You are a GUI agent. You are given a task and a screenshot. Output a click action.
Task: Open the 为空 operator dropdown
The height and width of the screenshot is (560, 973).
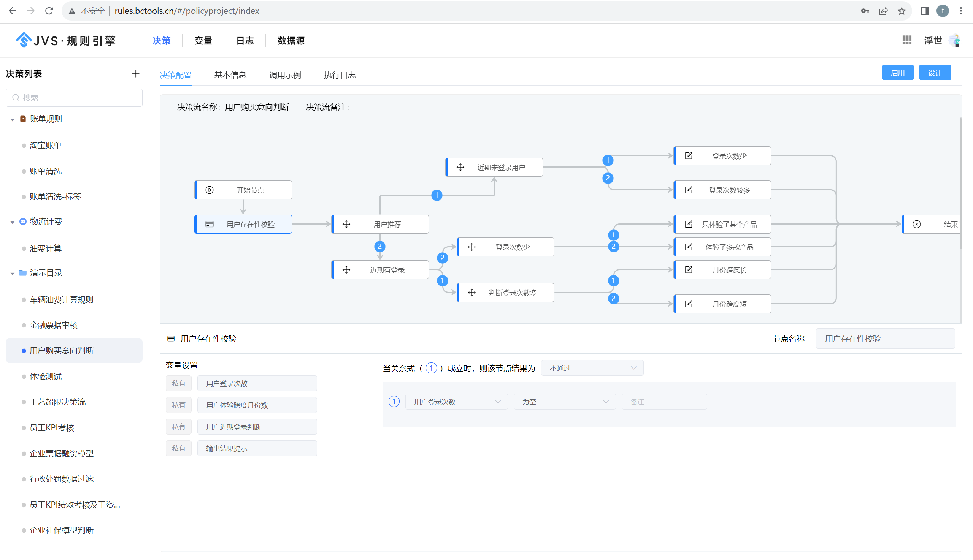pos(564,402)
